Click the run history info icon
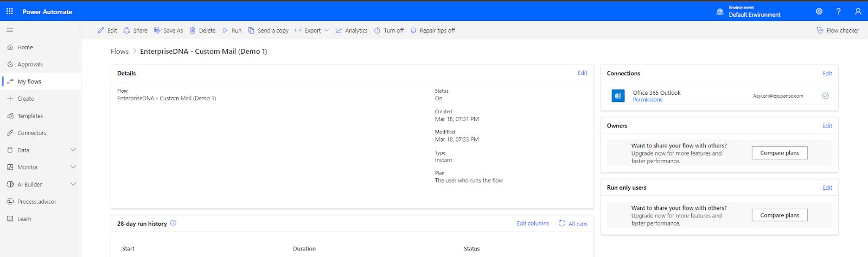868x257 pixels. [x=173, y=223]
